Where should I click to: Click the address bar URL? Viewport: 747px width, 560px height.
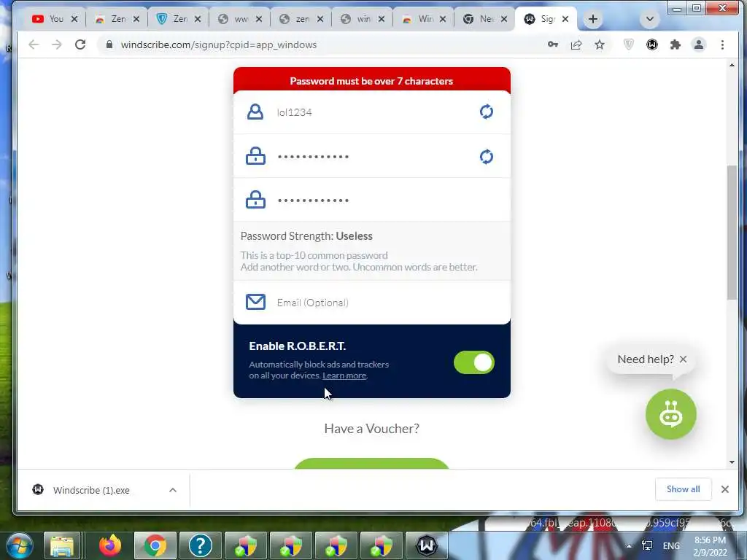pyautogui.click(x=219, y=44)
